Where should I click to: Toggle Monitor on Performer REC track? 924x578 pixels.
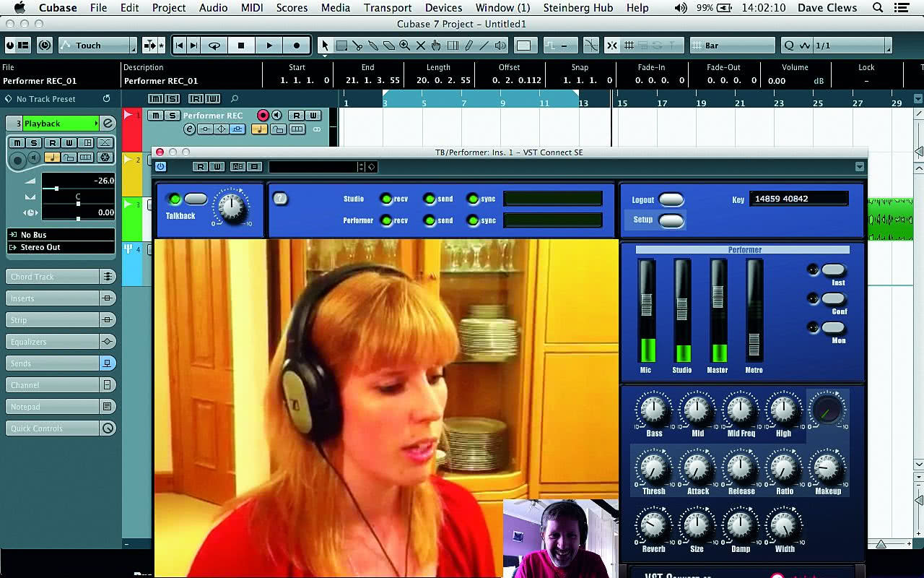[277, 116]
